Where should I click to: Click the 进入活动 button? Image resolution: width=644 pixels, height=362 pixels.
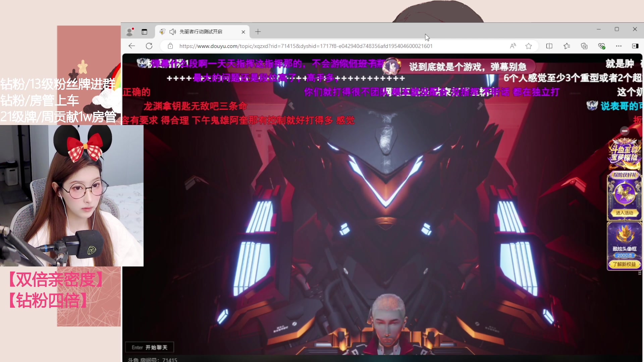[624, 213]
